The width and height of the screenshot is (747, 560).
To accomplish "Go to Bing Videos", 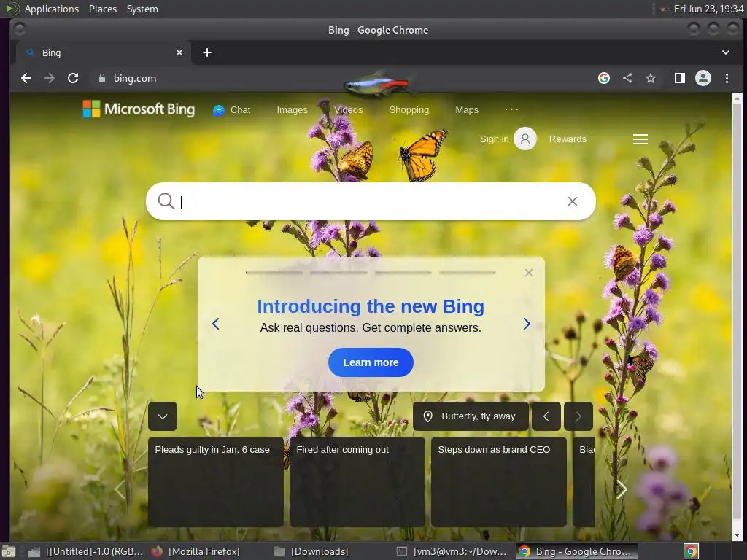I will coord(348,110).
